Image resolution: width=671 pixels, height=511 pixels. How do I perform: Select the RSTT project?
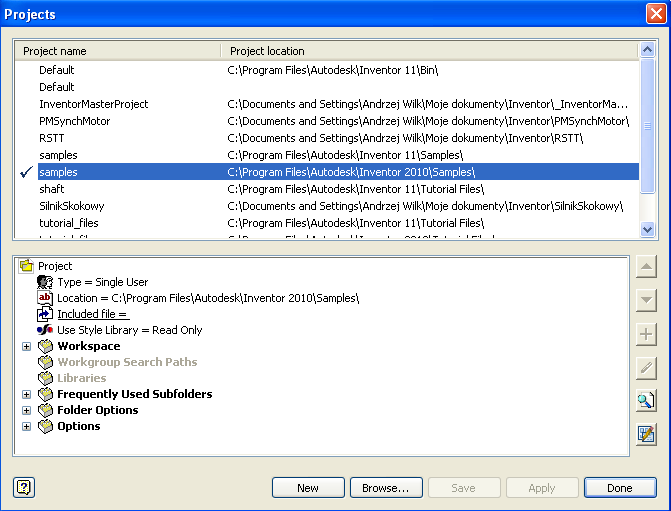click(x=327, y=138)
